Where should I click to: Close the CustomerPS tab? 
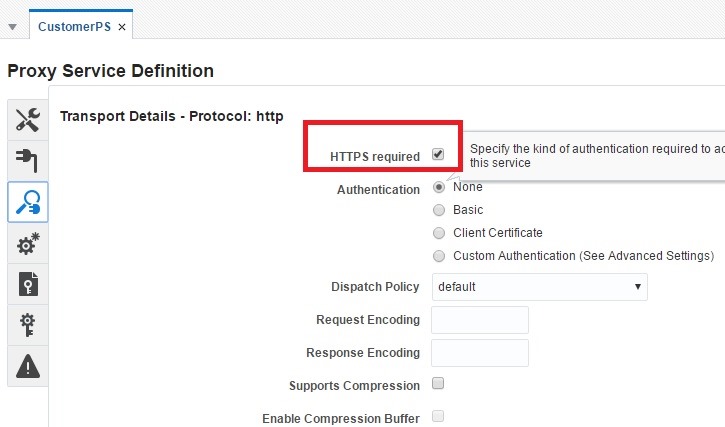122,27
